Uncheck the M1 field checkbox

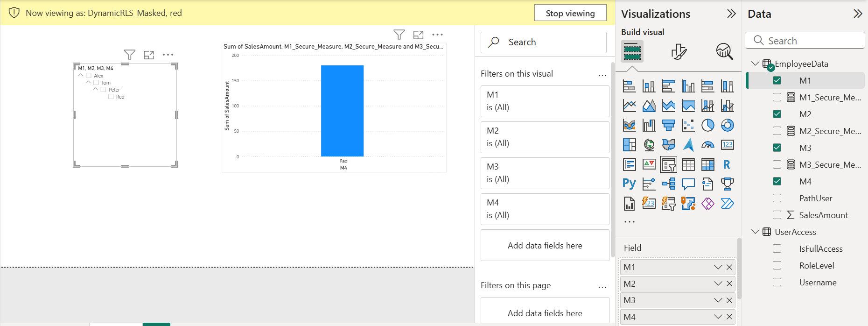(x=777, y=80)
